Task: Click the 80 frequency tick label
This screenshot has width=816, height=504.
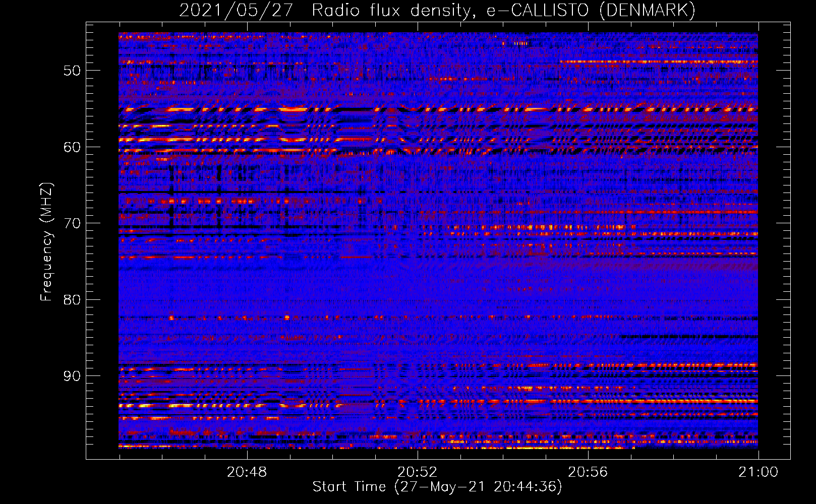Action: [x=72, y=300]
